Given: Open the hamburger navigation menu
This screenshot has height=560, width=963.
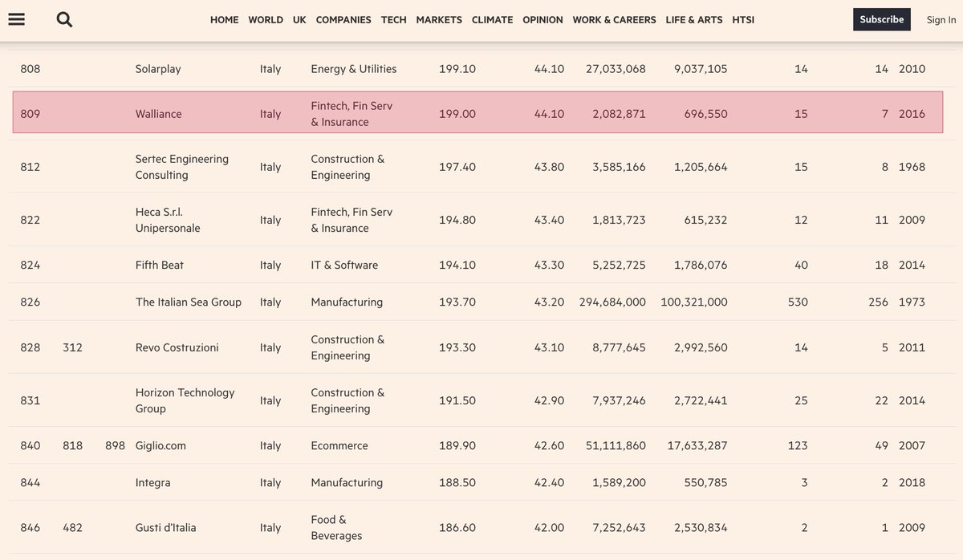Looking at the screenshot, I should coord(16,19).
